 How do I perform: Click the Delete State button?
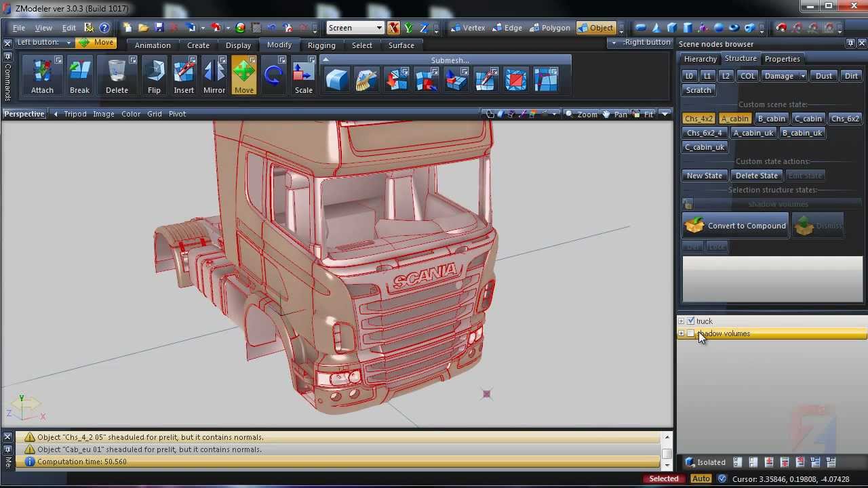click(756, 176)
